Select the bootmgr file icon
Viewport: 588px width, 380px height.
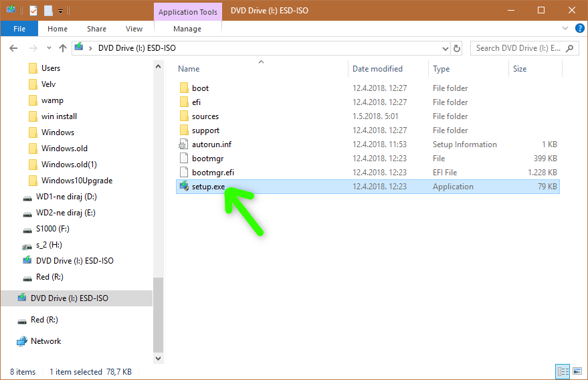tap(184, 158)
